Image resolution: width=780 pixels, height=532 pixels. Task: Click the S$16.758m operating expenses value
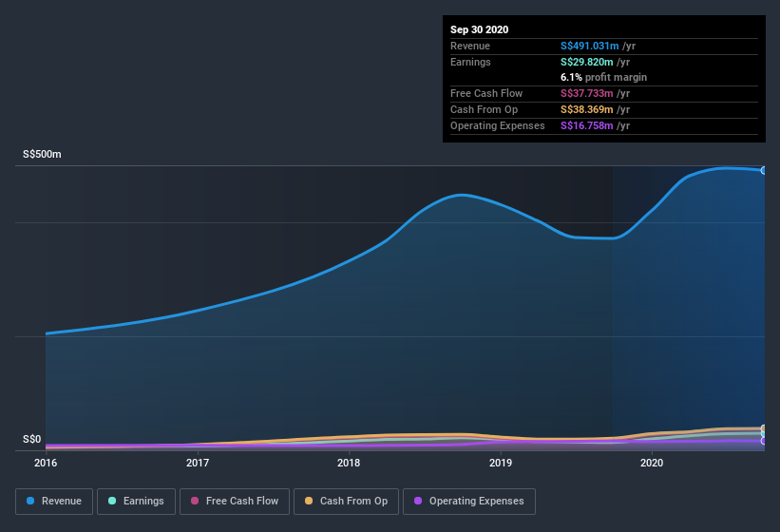click(x=586, y=125)
